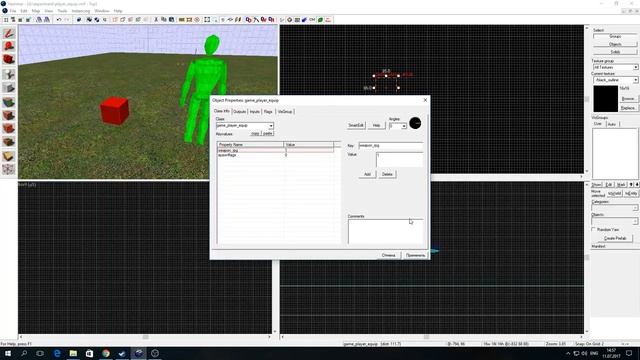Select the Entity tool in left toolbar
This screenshot has width=640, height=360.
coord(9,74)
